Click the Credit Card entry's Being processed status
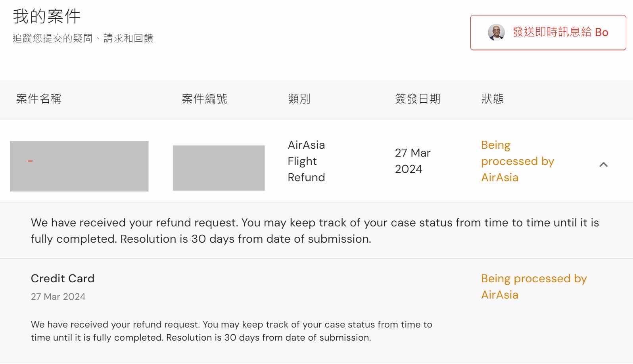 pyautogui.click(x=533, y=286)
